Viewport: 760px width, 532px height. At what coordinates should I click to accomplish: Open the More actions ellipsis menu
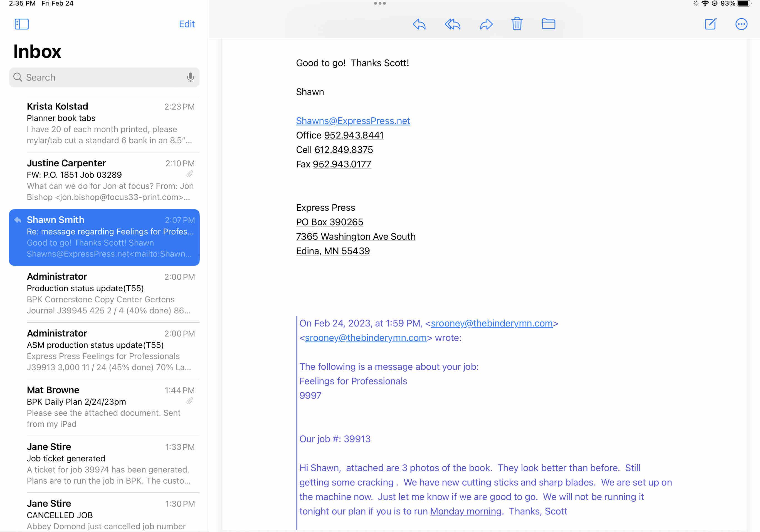pos(741,24)
